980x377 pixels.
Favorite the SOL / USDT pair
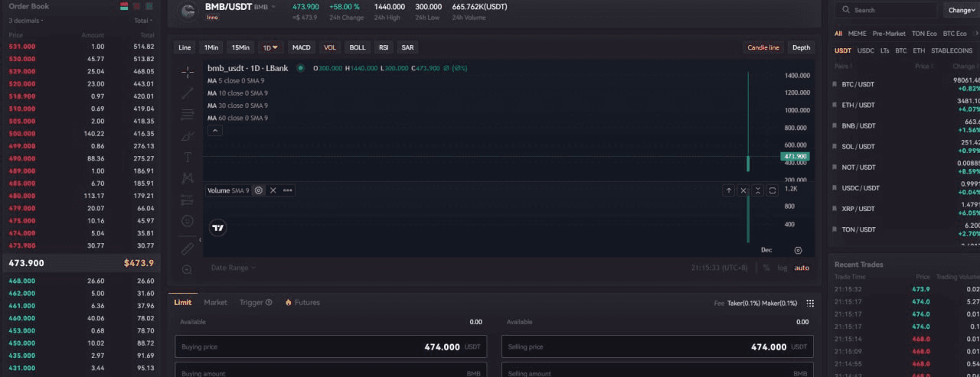[x=835, y=146]
